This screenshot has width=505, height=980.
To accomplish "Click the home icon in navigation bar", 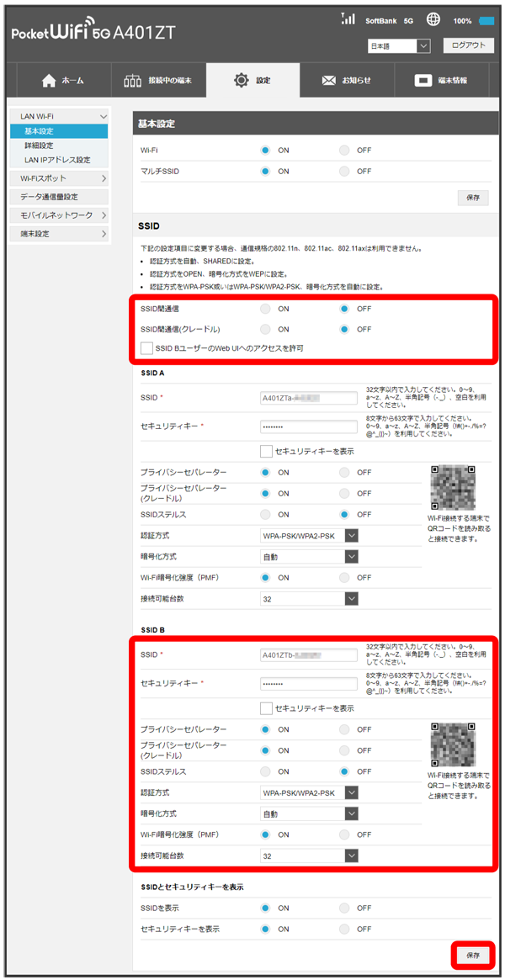I will (x=49, y=81).
